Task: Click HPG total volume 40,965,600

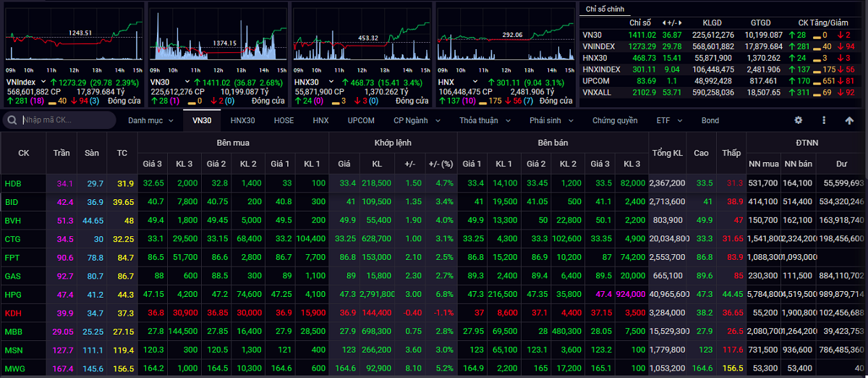Action: point(667,295)
